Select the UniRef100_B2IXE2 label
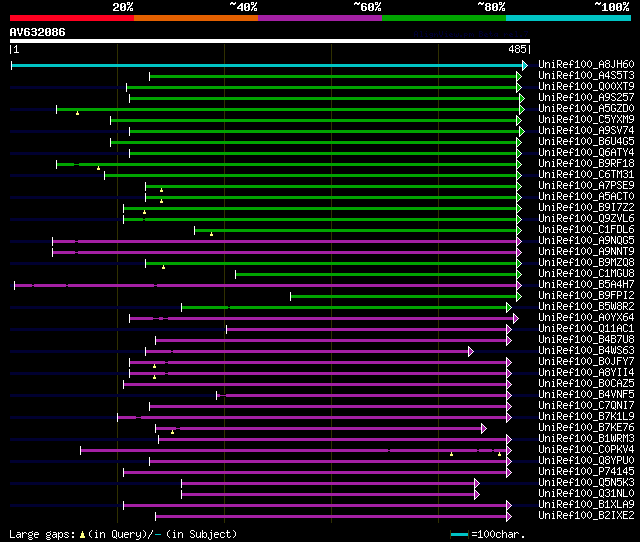640x542 pixels. [586, 516]
